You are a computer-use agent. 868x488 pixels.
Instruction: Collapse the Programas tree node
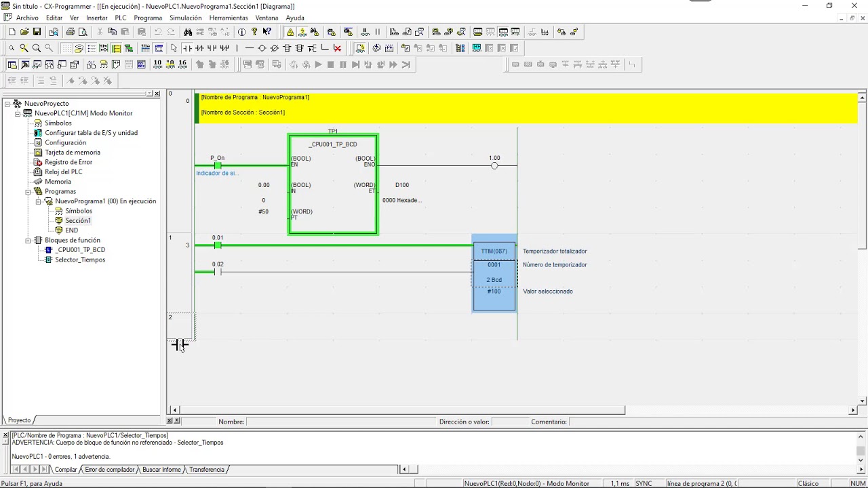coord(28,191)
